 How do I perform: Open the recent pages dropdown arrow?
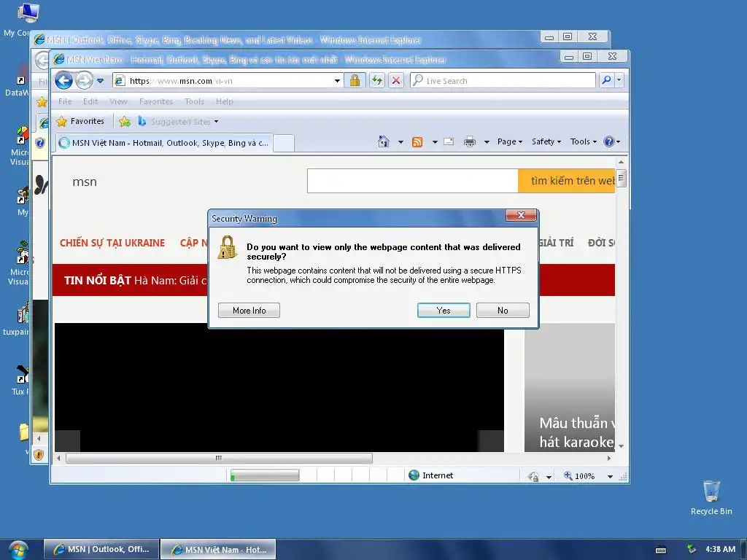pyautogui.click(x=100, y=81)
